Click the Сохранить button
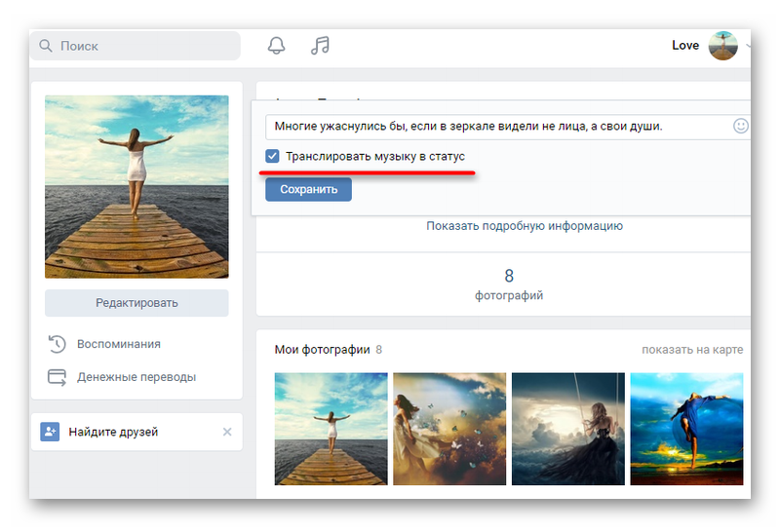The width and height of the screenshot is (780, 532). (308, 189)
